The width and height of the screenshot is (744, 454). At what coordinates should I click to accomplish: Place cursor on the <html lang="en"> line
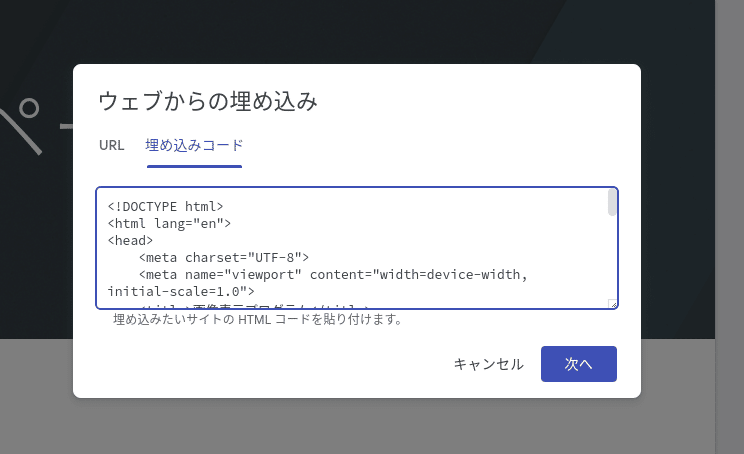click(169, 223)
